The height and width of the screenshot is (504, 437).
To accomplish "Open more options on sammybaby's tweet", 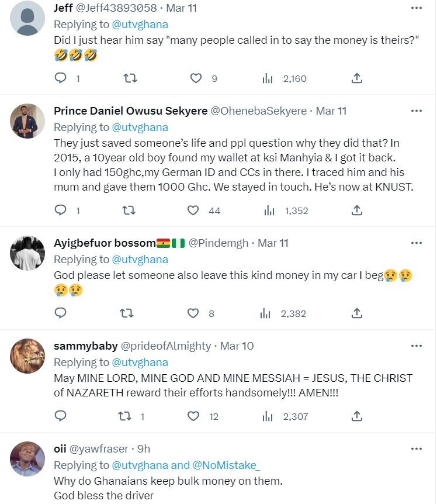I will coord(416,346).
